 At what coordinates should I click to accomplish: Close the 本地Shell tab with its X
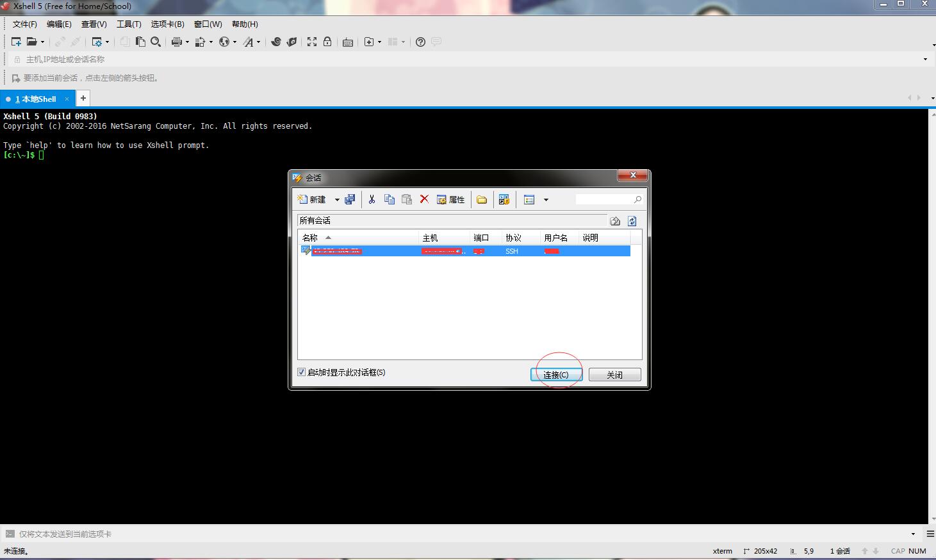67,99
